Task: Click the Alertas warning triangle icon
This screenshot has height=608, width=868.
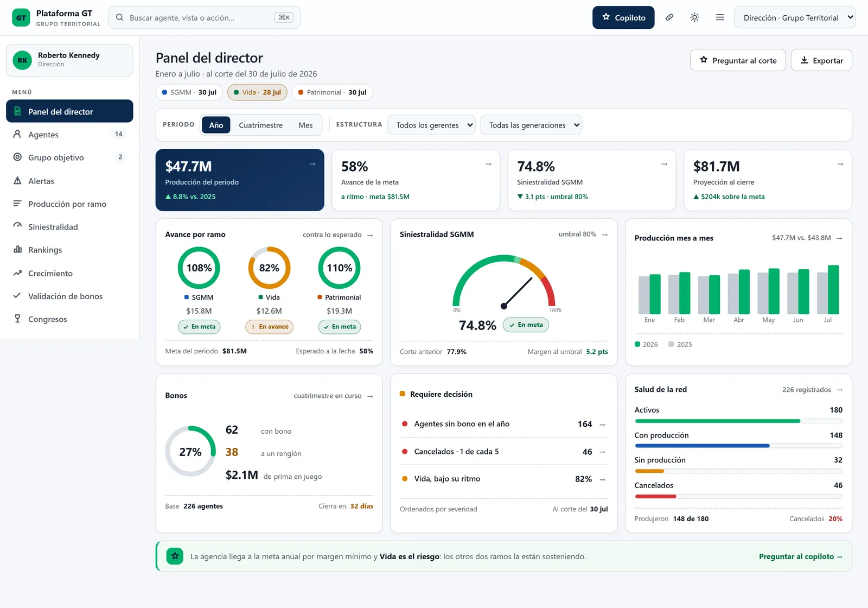Action: [x=17, y=181]
